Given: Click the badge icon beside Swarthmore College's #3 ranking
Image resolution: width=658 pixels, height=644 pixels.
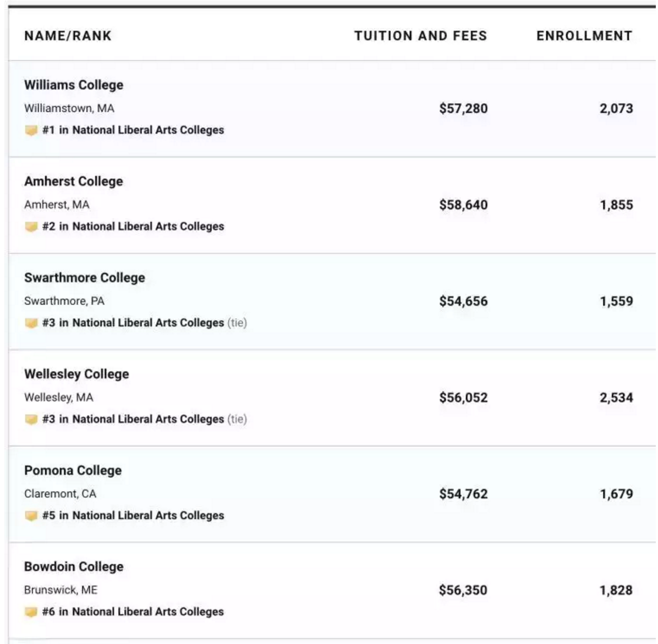Looking at the screenshot, I should (31, 323).
